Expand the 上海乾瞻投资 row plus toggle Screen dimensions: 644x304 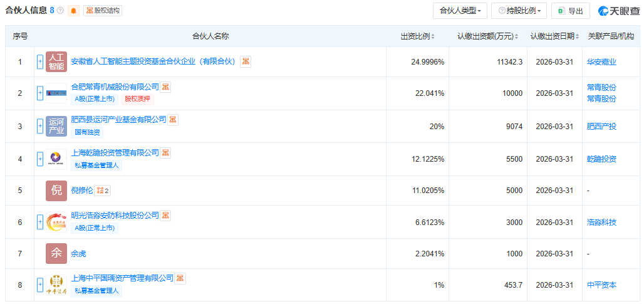pos(40,159)
